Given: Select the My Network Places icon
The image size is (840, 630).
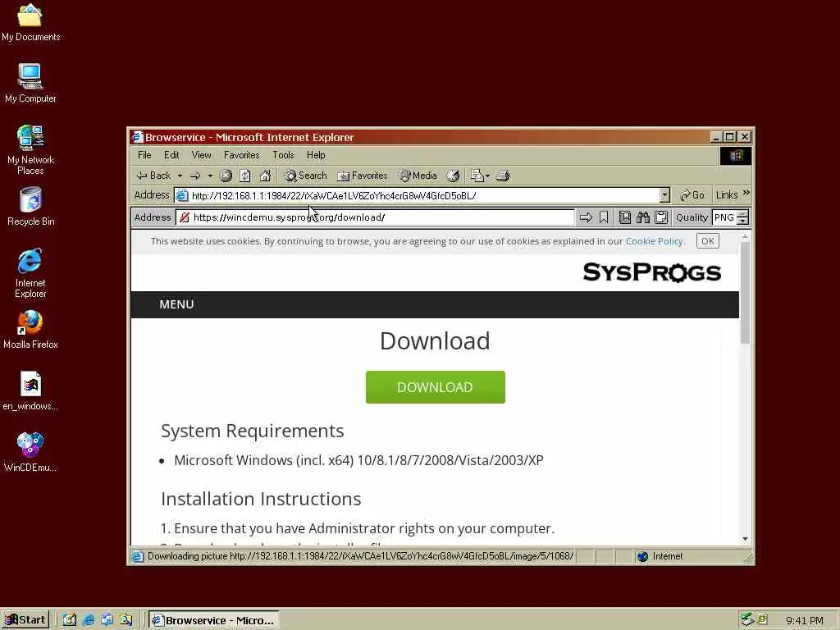Looking at the screenshot, I should click(30, 150).
